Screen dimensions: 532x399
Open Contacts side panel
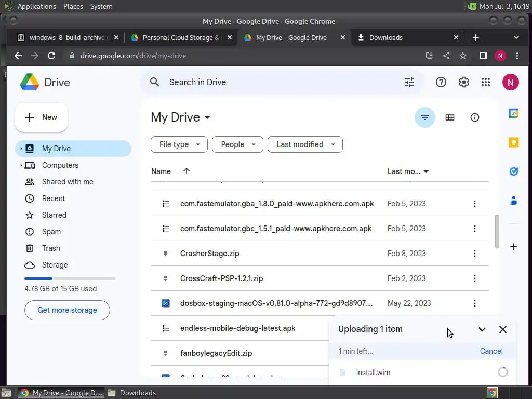(x=513, y=201)
